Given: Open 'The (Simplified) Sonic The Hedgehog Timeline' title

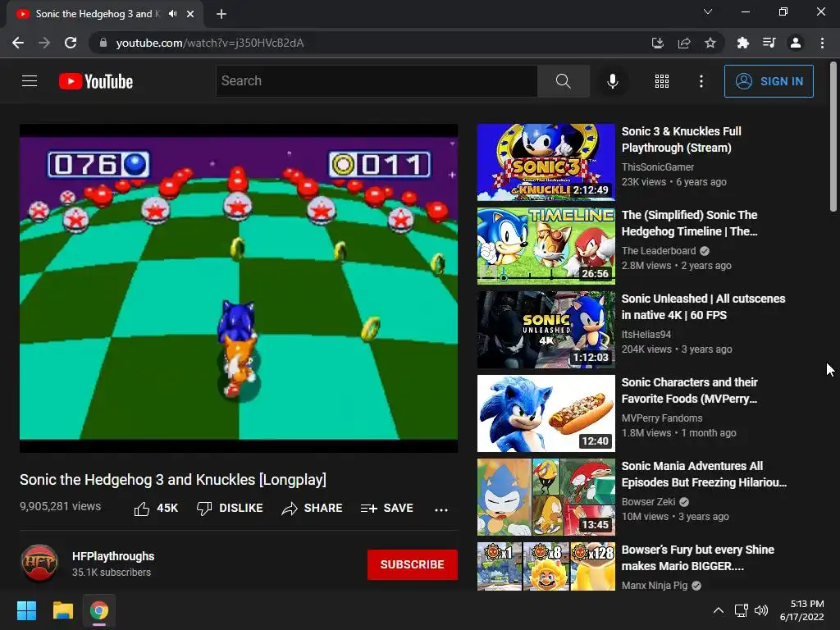Looking at the screenshot, I should click(689, 223).
